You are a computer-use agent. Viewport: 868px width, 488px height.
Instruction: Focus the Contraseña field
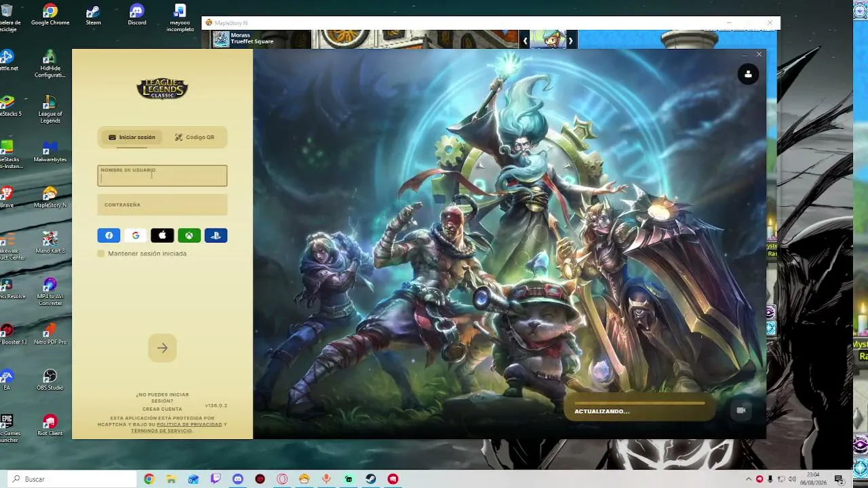point(162,205)
